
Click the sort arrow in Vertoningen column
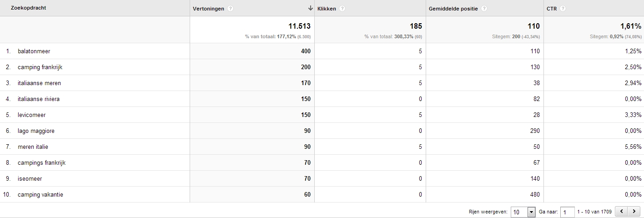(x=310, y=8)
